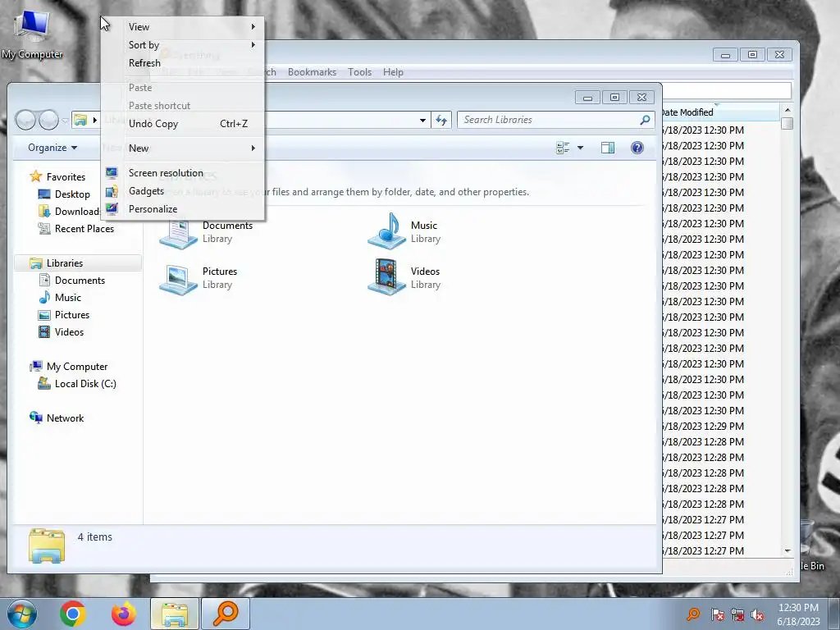840x630 pixels.
Task: Click the refresh address bar icon
Action: (441, 120)
